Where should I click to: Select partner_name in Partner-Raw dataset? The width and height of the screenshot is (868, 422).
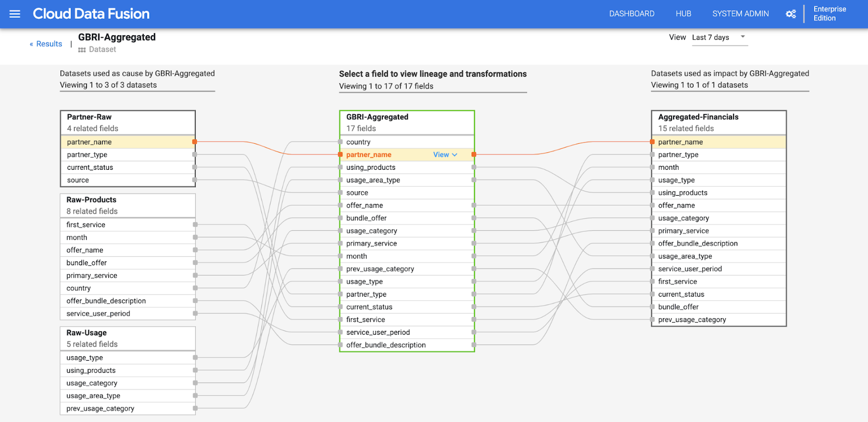click(x=128, y=142)
